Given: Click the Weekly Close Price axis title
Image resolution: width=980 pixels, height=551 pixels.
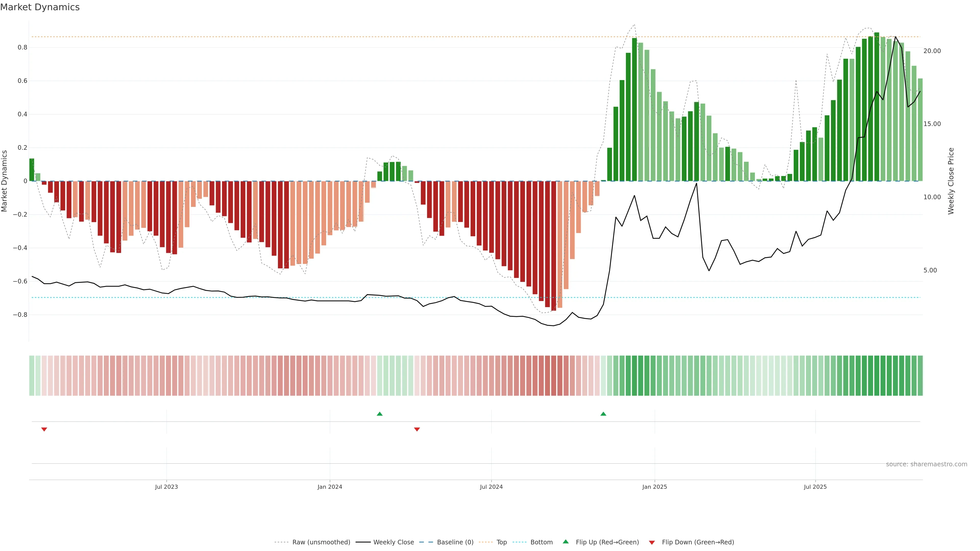Looking at the screenshot, I should point(951,181).
